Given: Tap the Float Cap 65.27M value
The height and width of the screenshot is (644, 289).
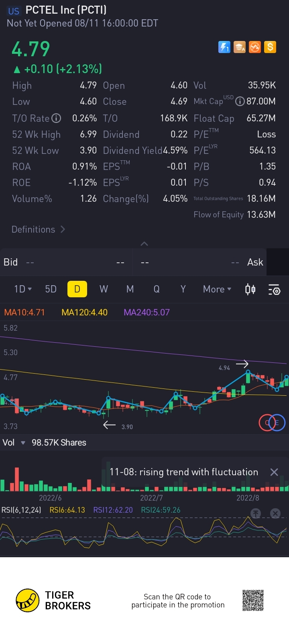Looking at the screenshot, I should point(261,118).
